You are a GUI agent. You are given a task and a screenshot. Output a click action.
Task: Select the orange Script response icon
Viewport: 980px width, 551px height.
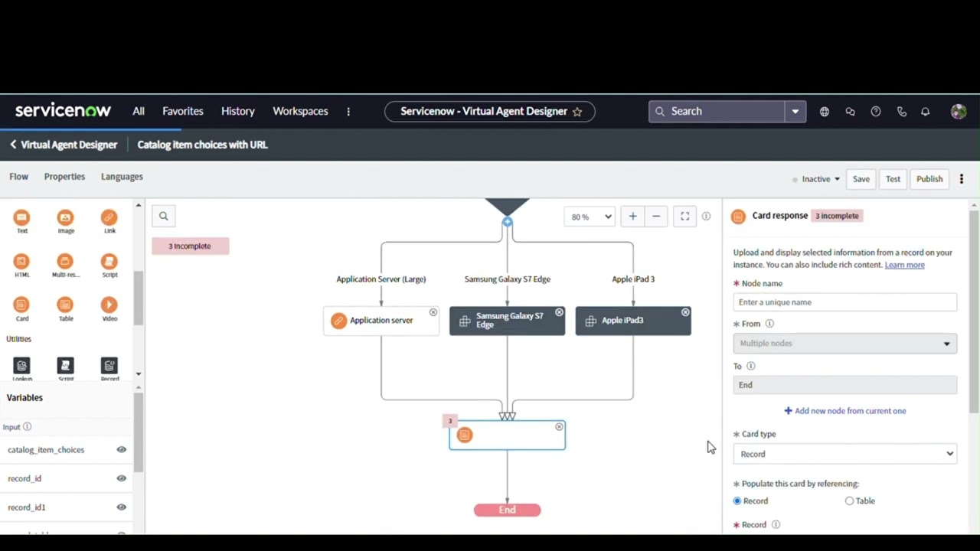pos(109,262)
